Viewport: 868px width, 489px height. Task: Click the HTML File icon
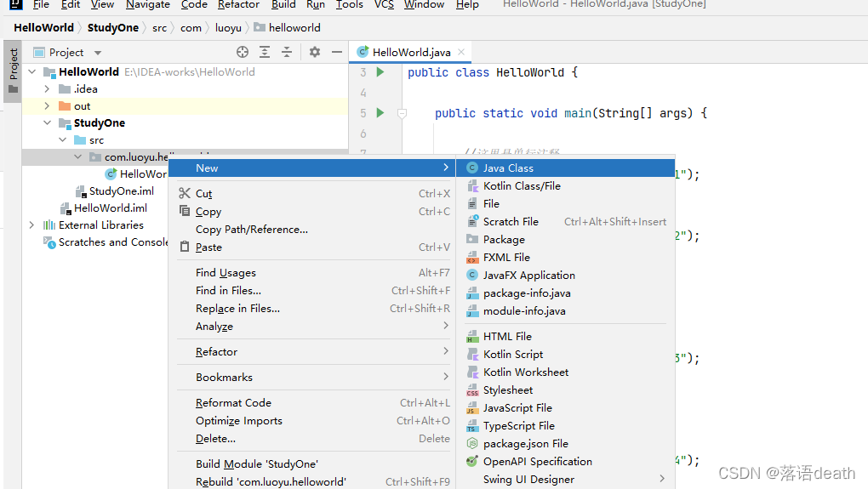tap(472, 336)
